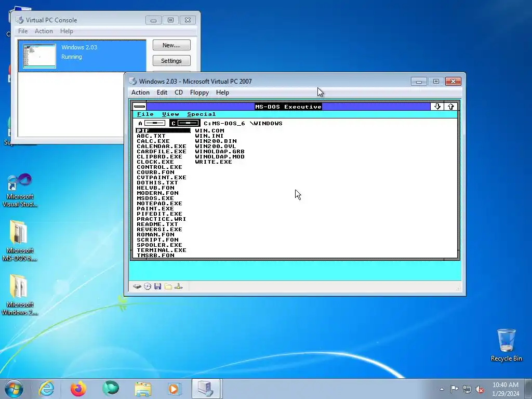Open the Recycle Bin desktop icon

point(506,345)
